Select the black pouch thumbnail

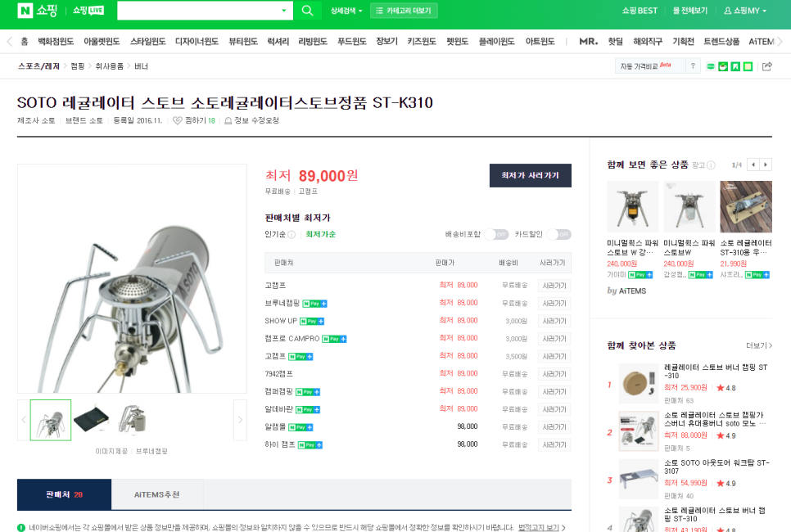click(92, 420)
